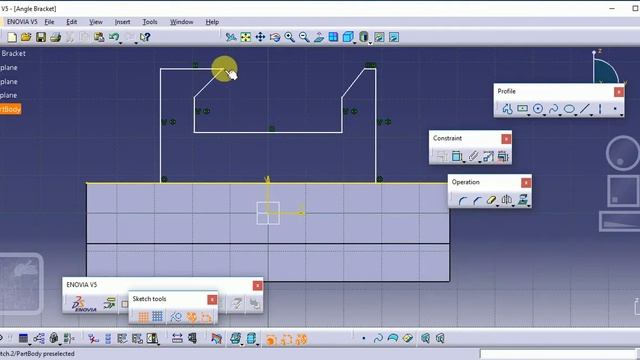Click the Constraint tool in Constraint toolbar

(457, 156)
